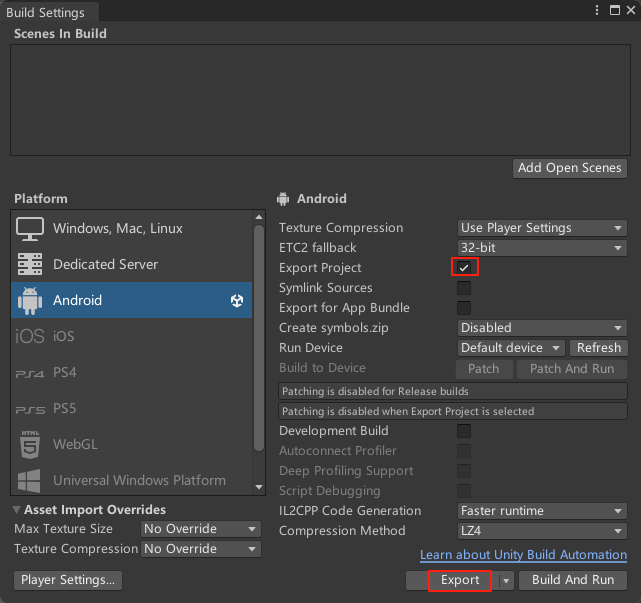
Task: Enable the Symlink Sources checkbox
Action: (x=464, y=288)
